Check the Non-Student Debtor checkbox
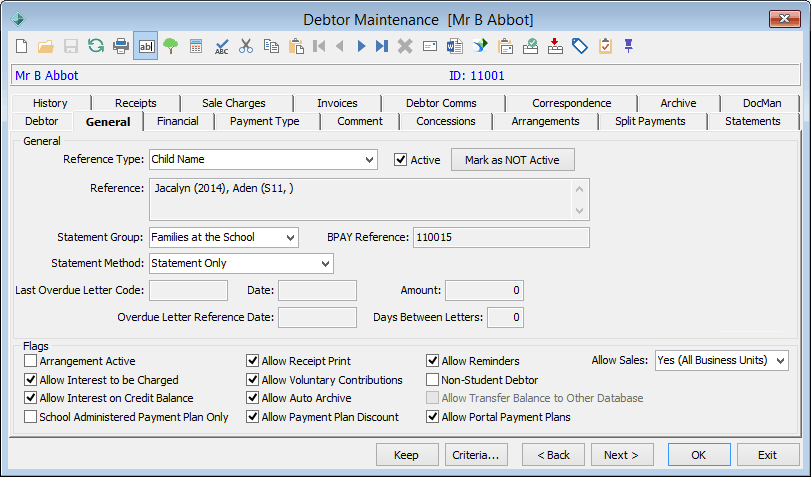 point(432,380)
